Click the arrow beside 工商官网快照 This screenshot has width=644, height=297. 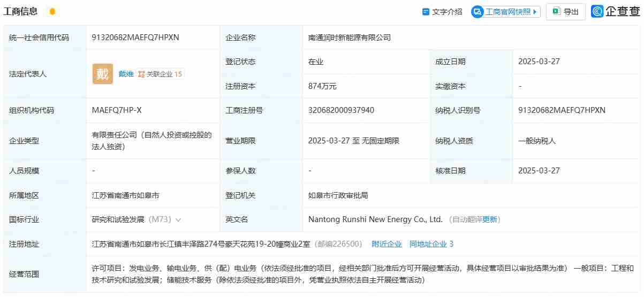tap(535, 12)
